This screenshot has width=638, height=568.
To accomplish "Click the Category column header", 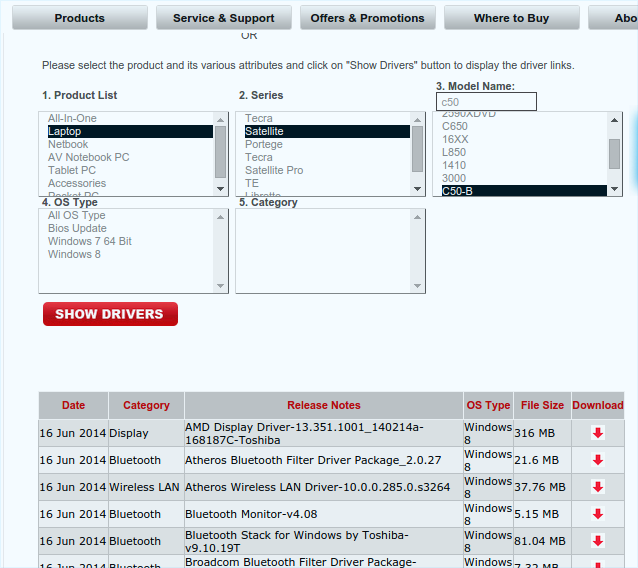I will (146, 405).
